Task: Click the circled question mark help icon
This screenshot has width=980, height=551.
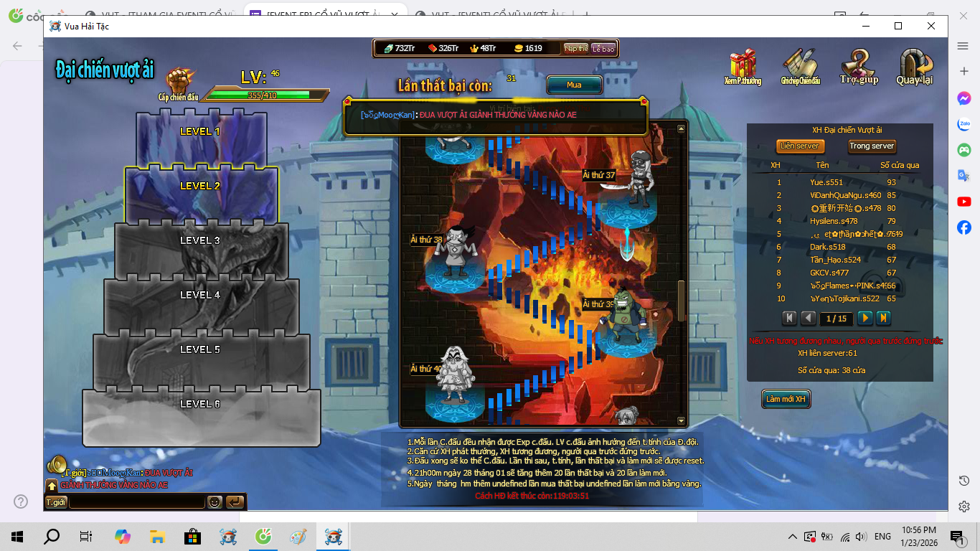Action: (x=22, y=501)
